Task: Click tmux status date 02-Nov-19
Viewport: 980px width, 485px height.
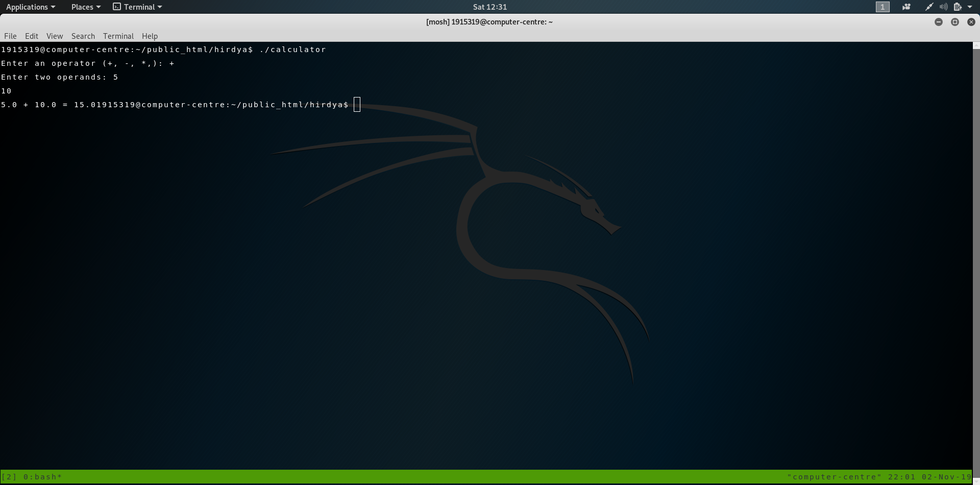Action: point(947,477)
